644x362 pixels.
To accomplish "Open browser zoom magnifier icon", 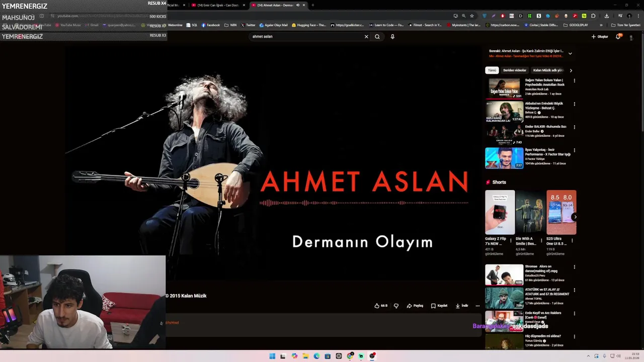I will click(463, 16).
